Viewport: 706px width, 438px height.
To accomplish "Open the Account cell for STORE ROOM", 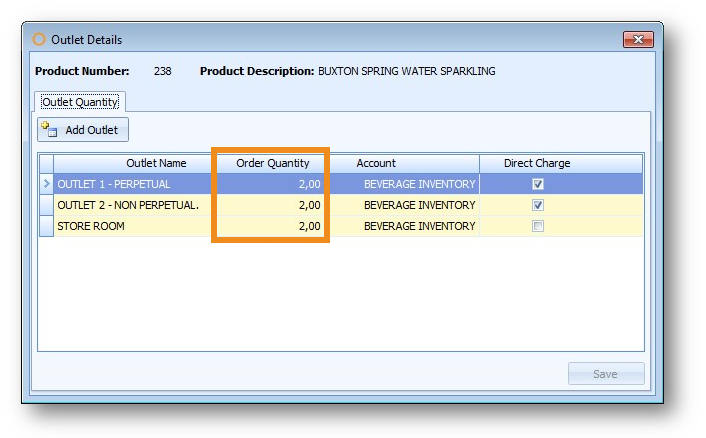I will (x=405, y=226).
